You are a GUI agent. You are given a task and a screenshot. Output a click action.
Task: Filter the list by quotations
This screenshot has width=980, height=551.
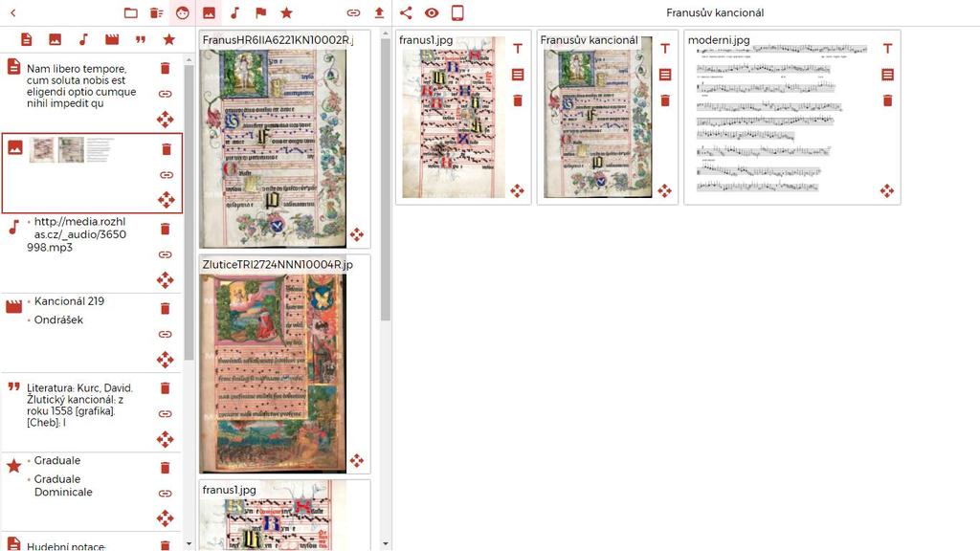point(141,39)
